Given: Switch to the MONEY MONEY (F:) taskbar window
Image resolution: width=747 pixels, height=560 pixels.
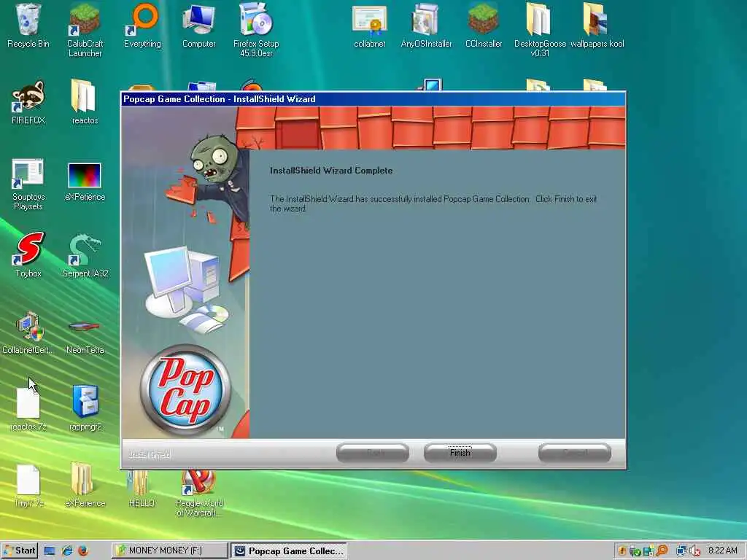Looking at the screenshot, I should (169, 551).
